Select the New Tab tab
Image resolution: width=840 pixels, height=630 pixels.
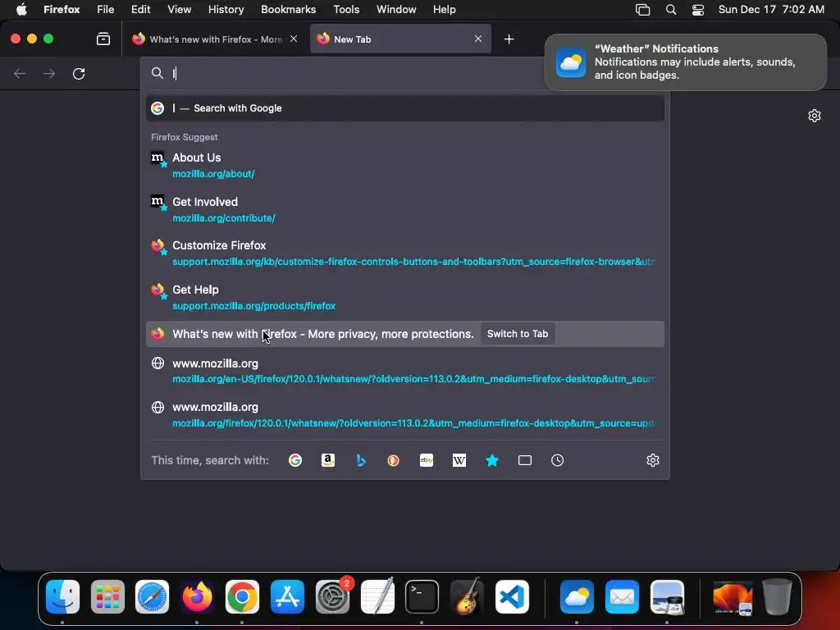400,39
